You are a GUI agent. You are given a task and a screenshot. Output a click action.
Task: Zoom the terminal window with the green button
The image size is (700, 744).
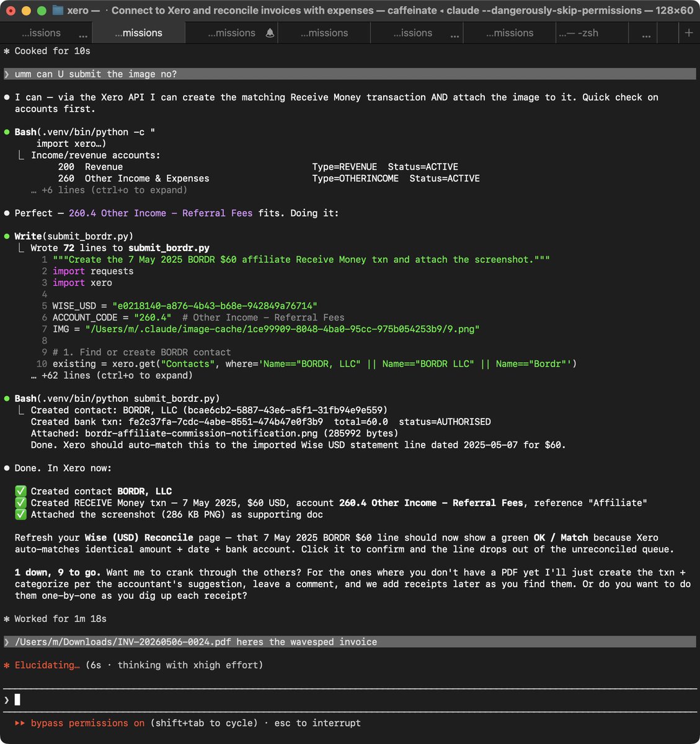(42, 11)
